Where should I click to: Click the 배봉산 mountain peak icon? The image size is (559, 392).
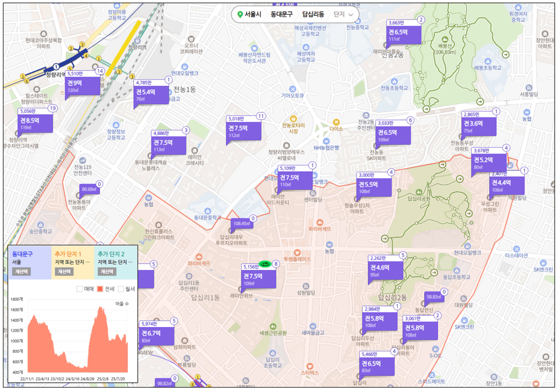(445, 39)
